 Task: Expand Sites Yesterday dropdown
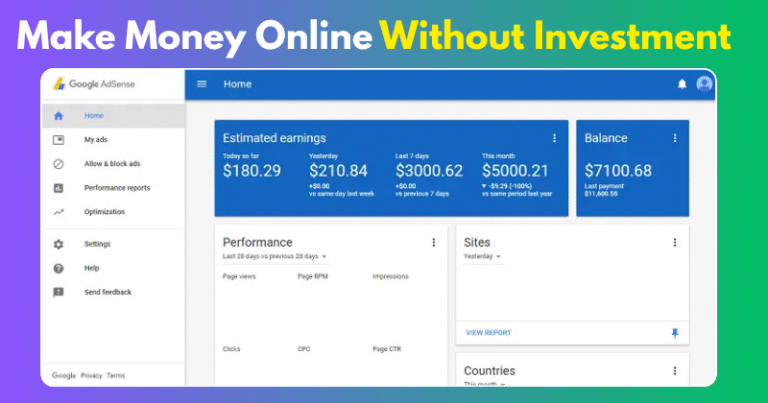482,256
